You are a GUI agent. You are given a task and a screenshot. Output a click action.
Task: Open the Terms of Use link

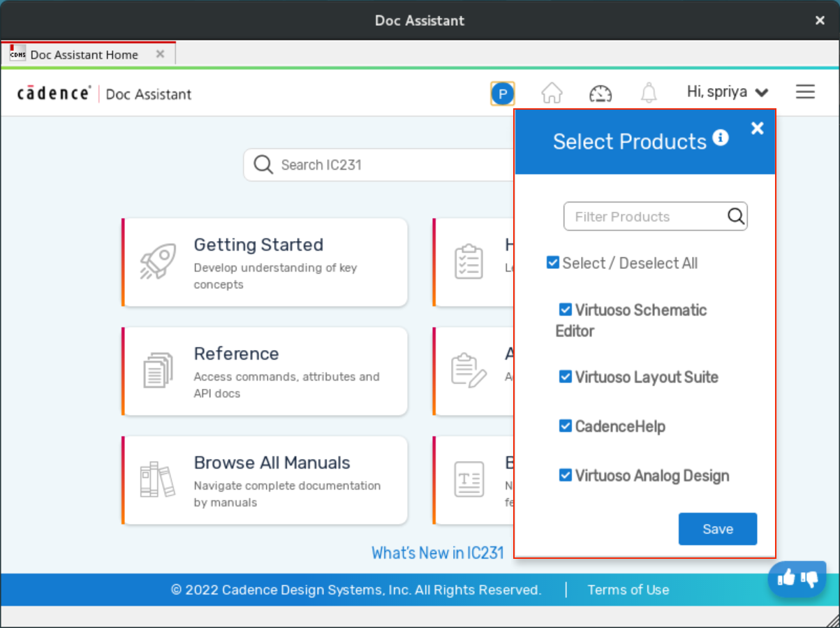tap(628, 590)
